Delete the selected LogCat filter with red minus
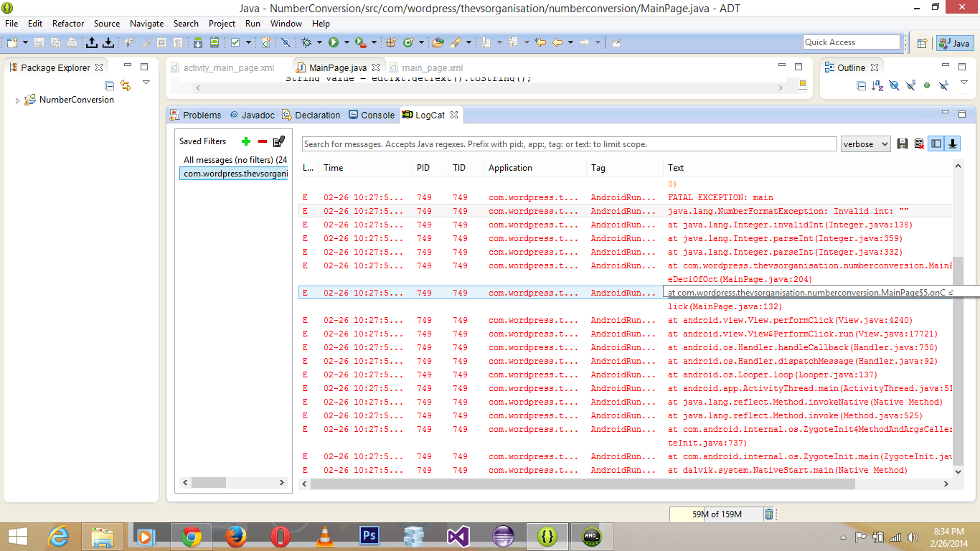 [263, 141]
